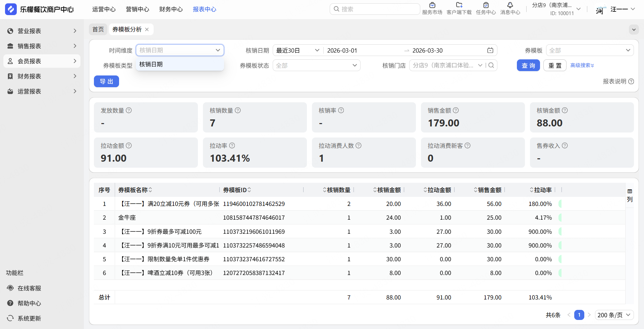Click the top 搜索 search input field
644x329 pixels.
tap(377, 9)
